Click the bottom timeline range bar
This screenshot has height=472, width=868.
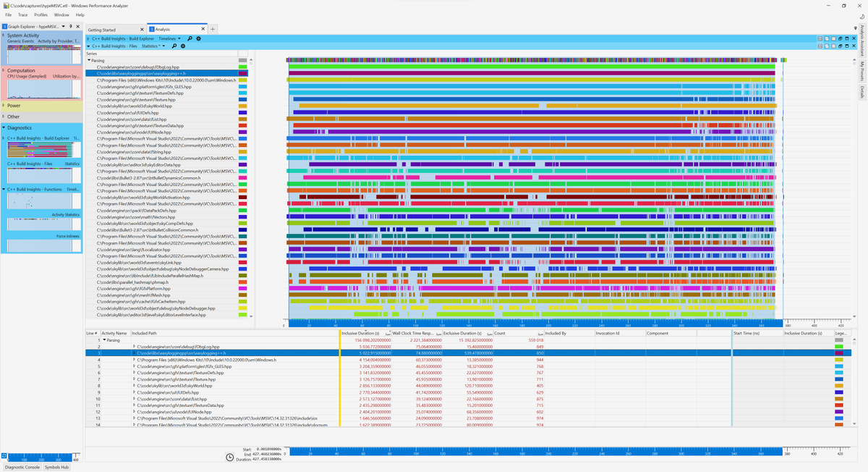click(x=535, y=452)
